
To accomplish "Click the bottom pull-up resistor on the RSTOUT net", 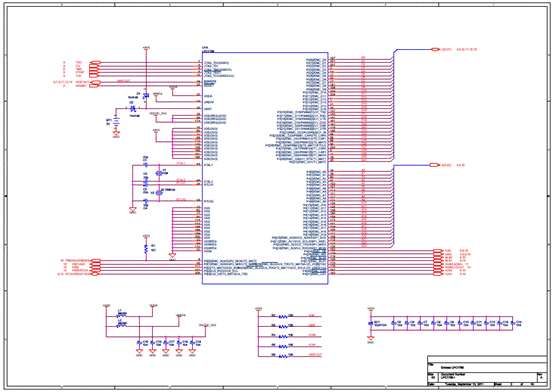I will coord(283,356).
